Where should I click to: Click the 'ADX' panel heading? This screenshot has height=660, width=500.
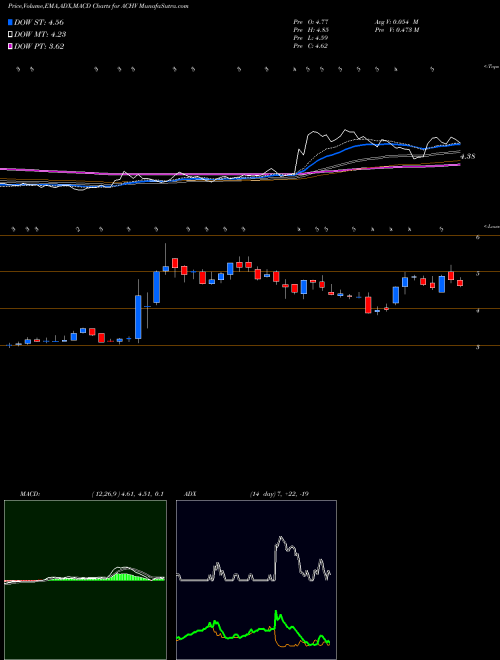tap(190, 494)
